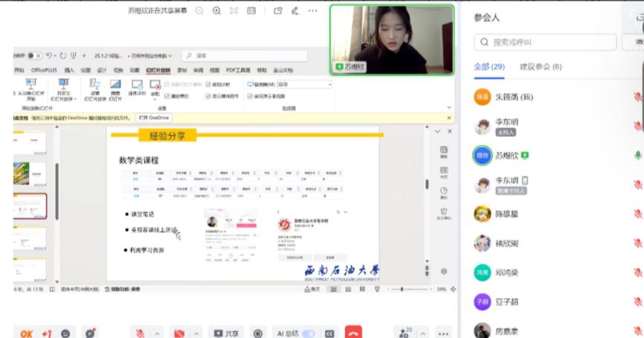Screen dimensions: 644x338
Task: Open the Slide Show ribbon tab
Action: coord(158,70)
